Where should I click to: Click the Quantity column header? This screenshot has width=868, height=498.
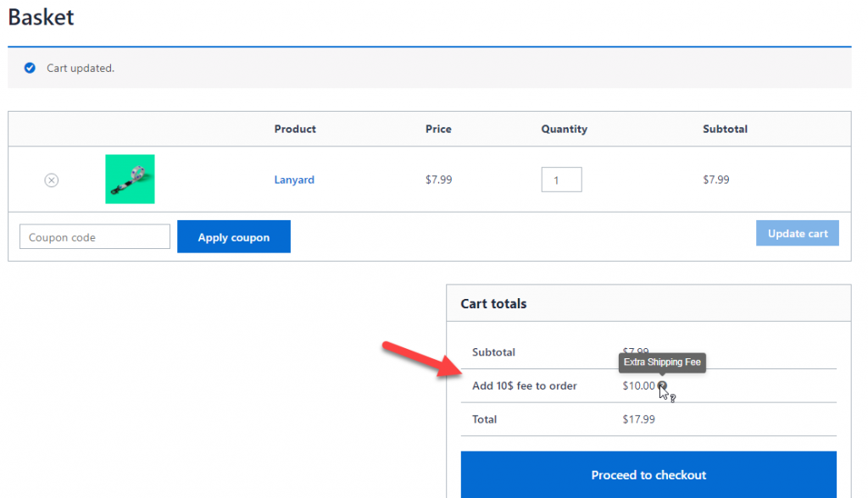[564, 129]
